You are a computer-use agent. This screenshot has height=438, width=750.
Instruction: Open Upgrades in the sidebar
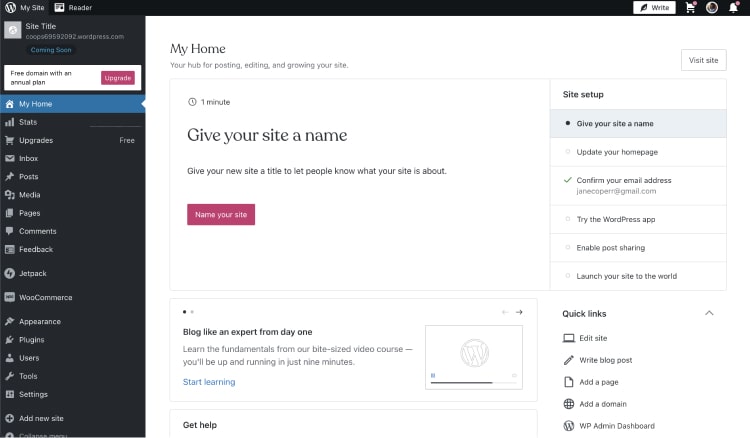pyautogui.click(x=73, y=140)
